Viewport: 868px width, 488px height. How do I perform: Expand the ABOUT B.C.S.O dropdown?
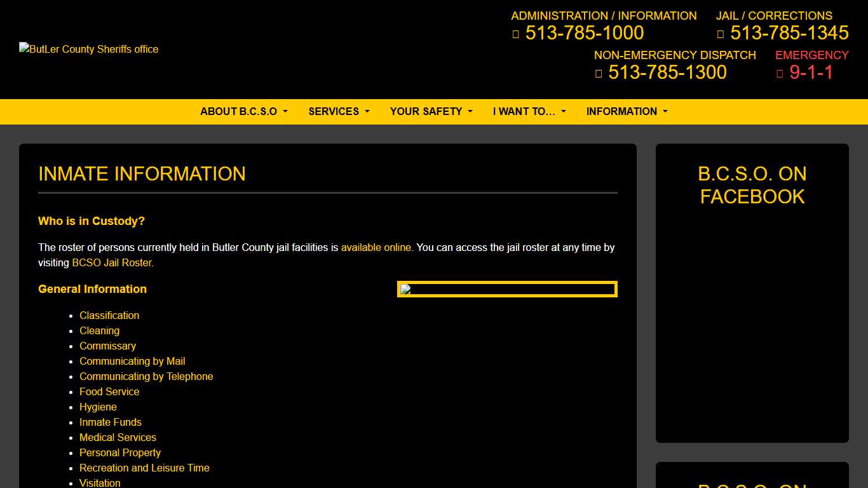pos(243,111)
